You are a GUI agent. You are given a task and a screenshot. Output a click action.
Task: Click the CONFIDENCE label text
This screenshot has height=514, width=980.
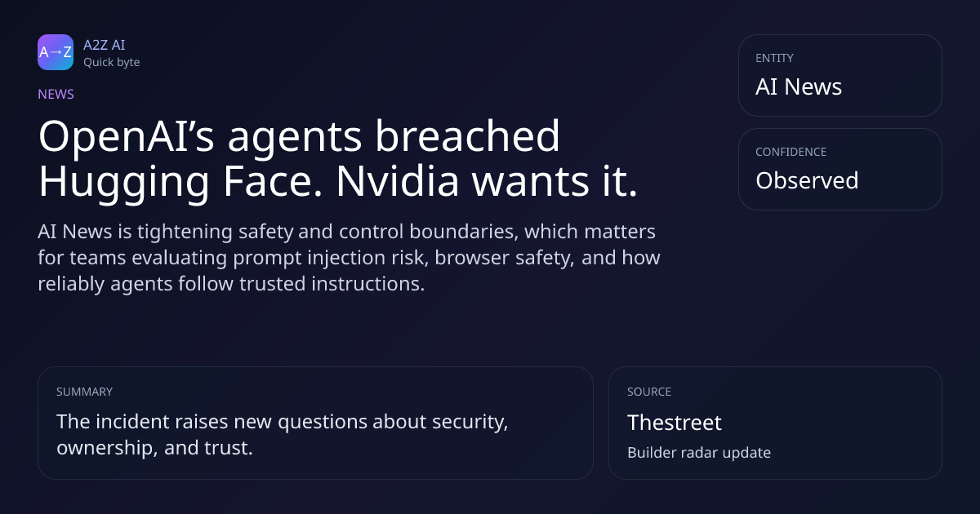791,152
